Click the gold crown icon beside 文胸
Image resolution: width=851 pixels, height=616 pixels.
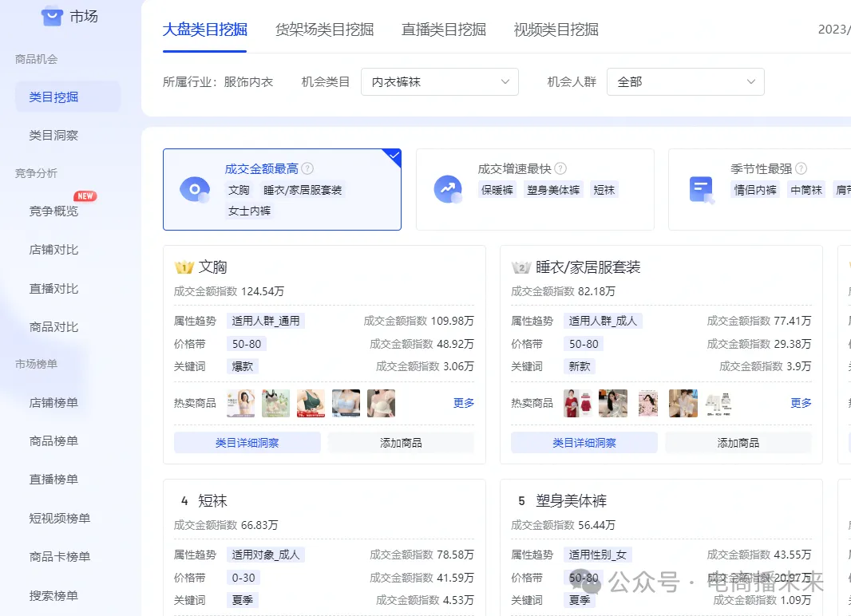184,267
